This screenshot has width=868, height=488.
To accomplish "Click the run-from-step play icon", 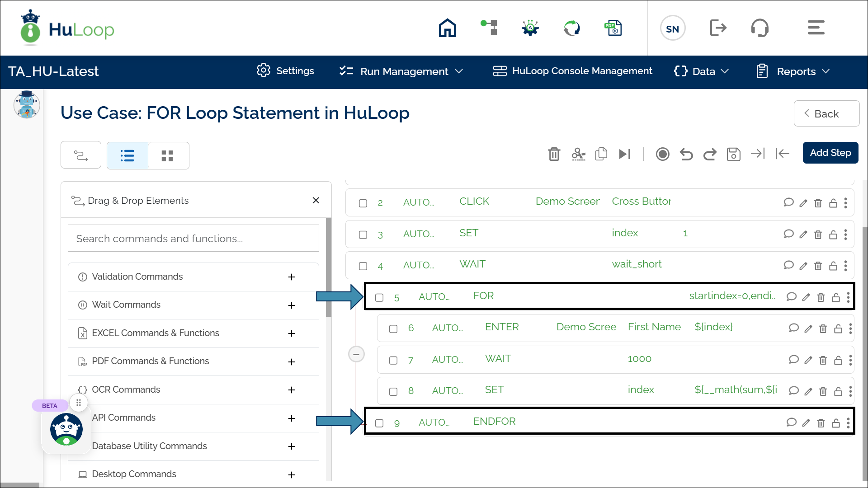I will [624, 154].
